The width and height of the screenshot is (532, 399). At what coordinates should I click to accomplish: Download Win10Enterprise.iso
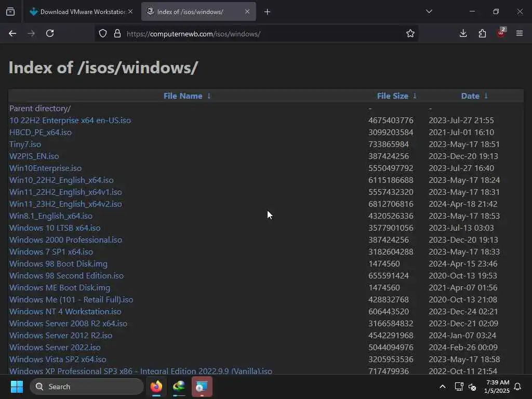tap(46, 168)
